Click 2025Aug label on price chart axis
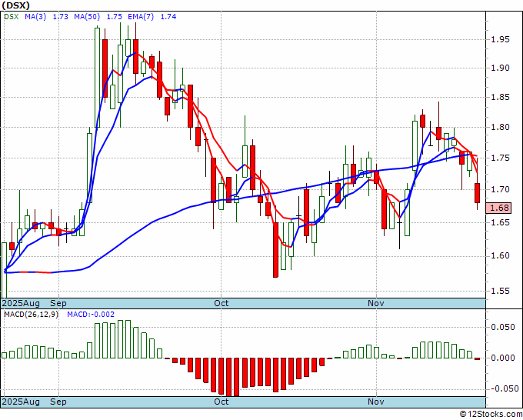 [21, 303]
